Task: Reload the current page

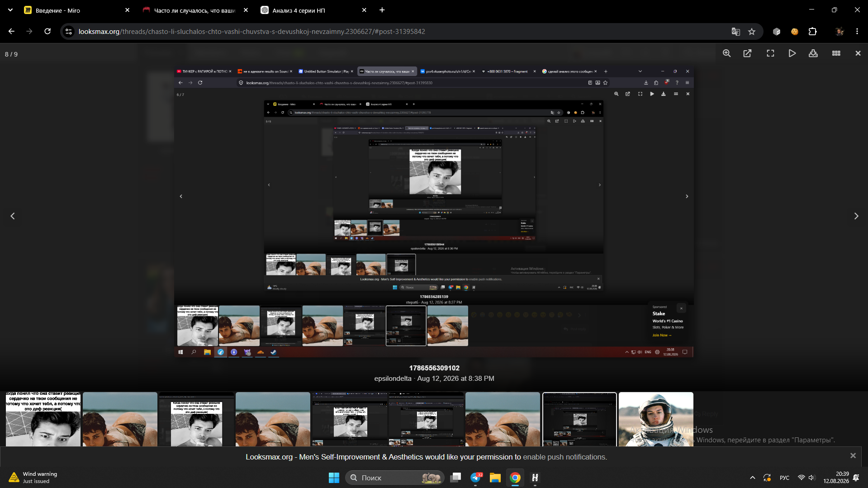Action: click(x=47, y=31)
